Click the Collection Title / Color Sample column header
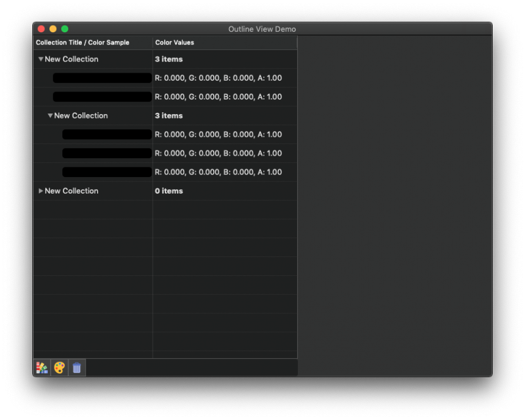525x420 pixels. (x=82, y=42)
